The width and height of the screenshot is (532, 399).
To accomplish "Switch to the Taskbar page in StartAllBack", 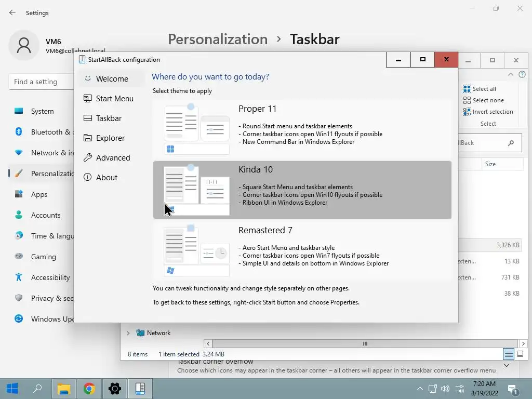I will tap(112, 118).
